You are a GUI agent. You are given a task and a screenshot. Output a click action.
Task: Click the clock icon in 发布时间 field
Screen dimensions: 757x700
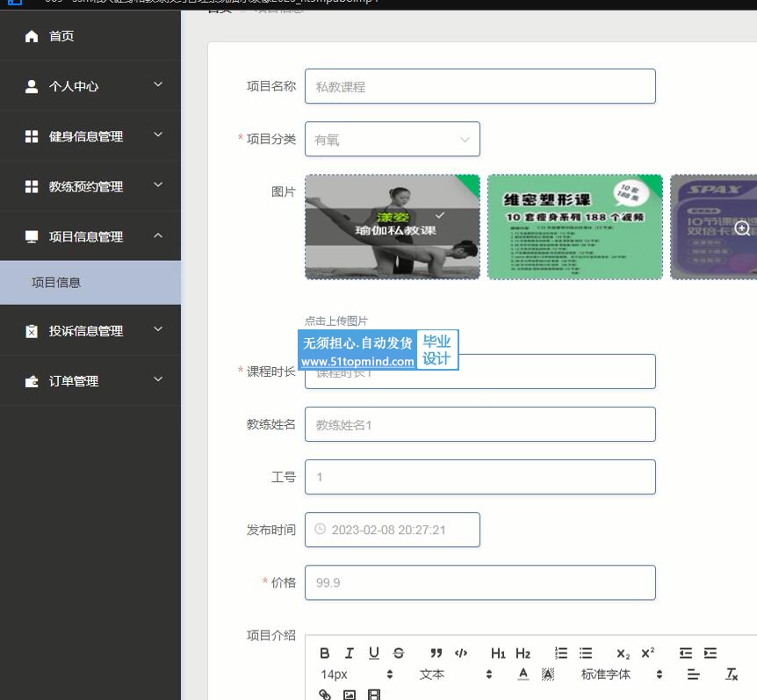[320, 529]
